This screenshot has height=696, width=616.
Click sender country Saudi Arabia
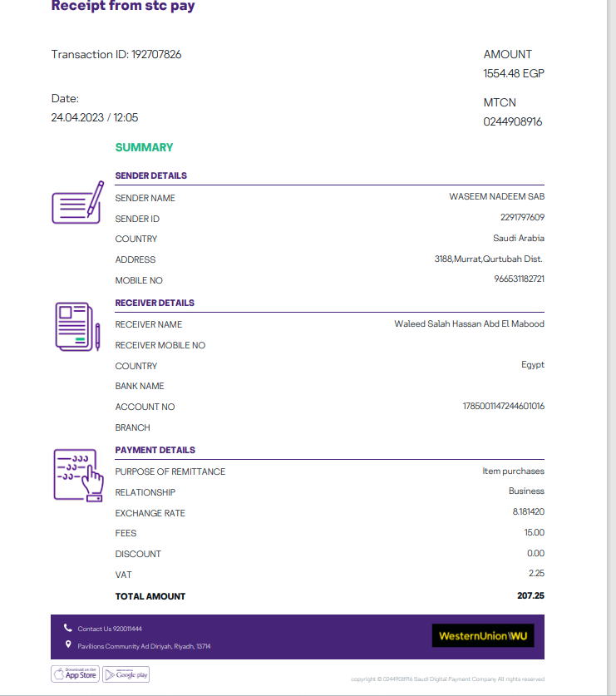coord(519,239)
